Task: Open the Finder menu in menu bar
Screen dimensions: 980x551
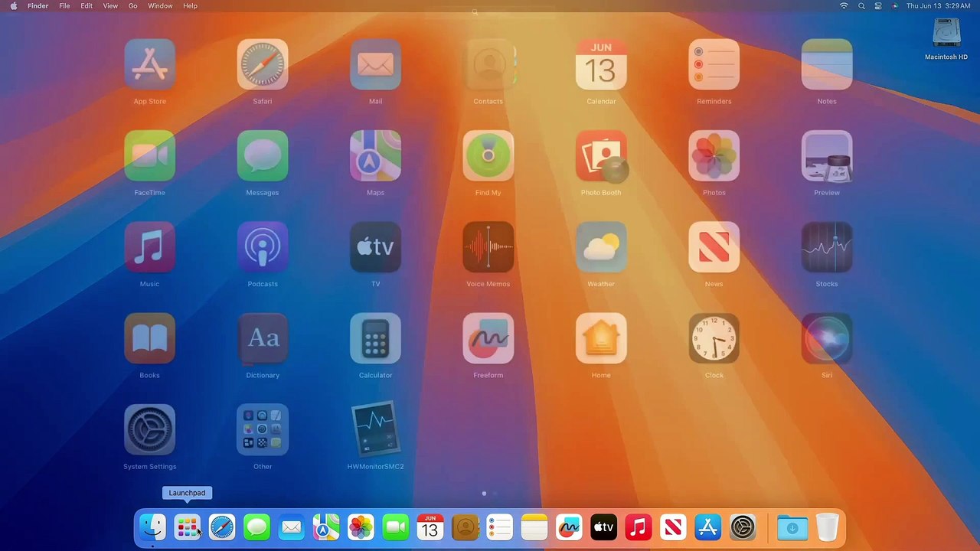Action: 38,6
